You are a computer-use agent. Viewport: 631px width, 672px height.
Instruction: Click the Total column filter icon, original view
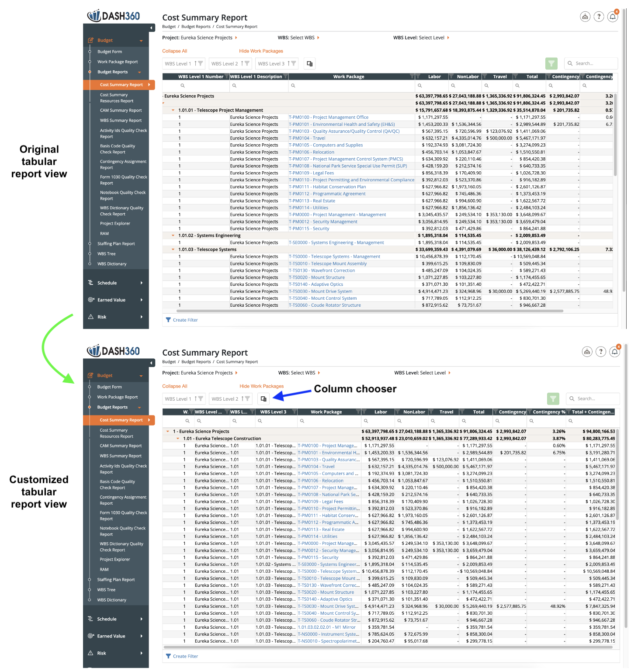click(515, 76)
